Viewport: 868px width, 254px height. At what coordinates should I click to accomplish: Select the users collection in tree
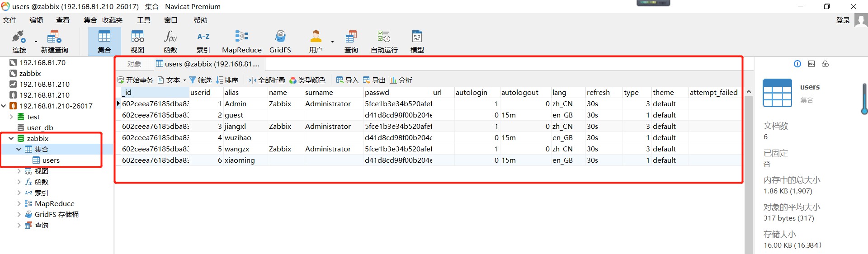point(51,160)
